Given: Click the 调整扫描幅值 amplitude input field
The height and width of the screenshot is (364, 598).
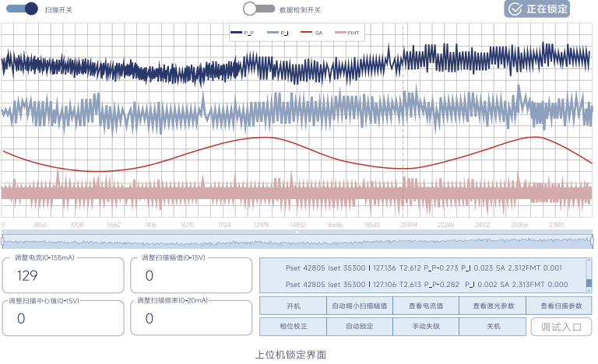Looking at the screenshot, I should coord(191,275).
